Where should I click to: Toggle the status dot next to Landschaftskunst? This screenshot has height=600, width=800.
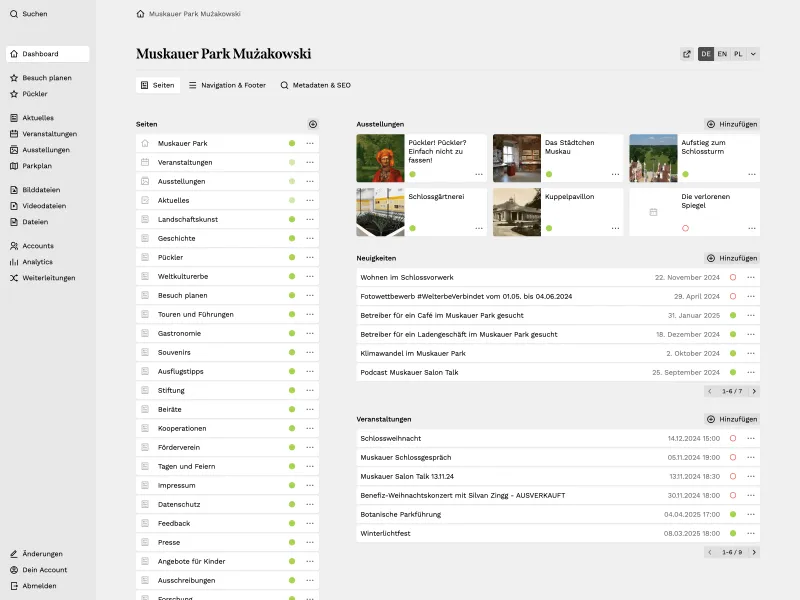click(x=291, y=219)
